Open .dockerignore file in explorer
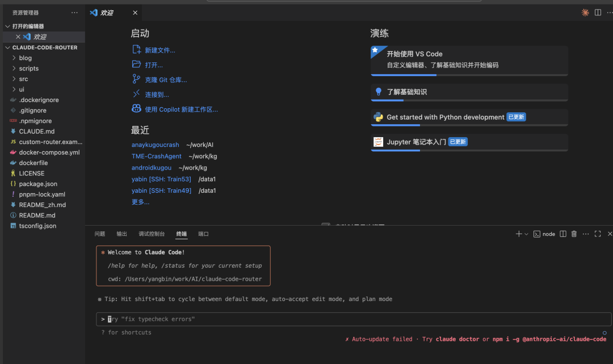Image resolution: width=613 pixels, height=364 pixels. pyautogui.click(x=39, y=100)
